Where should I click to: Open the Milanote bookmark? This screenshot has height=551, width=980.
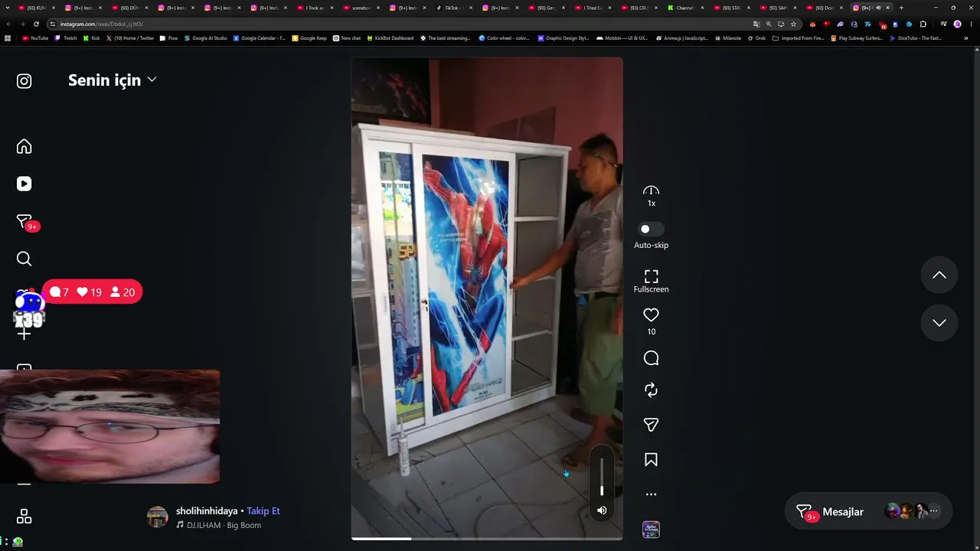point(727,38)
